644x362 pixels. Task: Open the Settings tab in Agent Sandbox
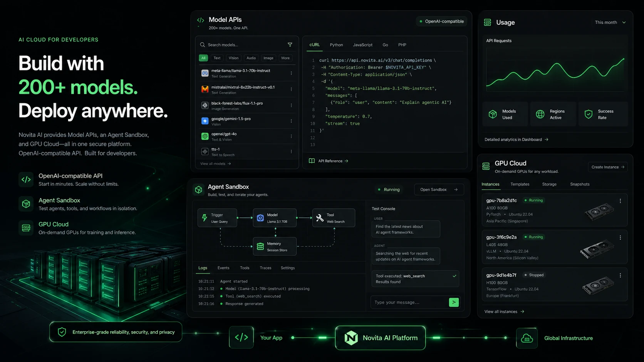coord(288,268)
